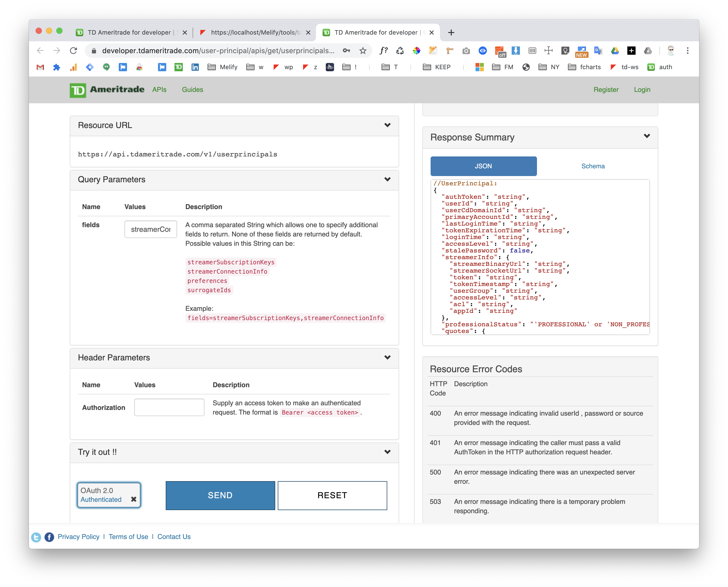728x587 pixels.
Task: Open the blue download arrow extension
Action: (516, 51)
